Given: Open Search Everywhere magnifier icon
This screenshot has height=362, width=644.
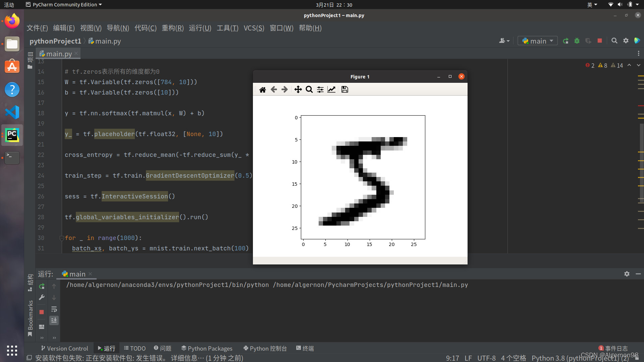Looking at the screenshot, I should point(614,41).
